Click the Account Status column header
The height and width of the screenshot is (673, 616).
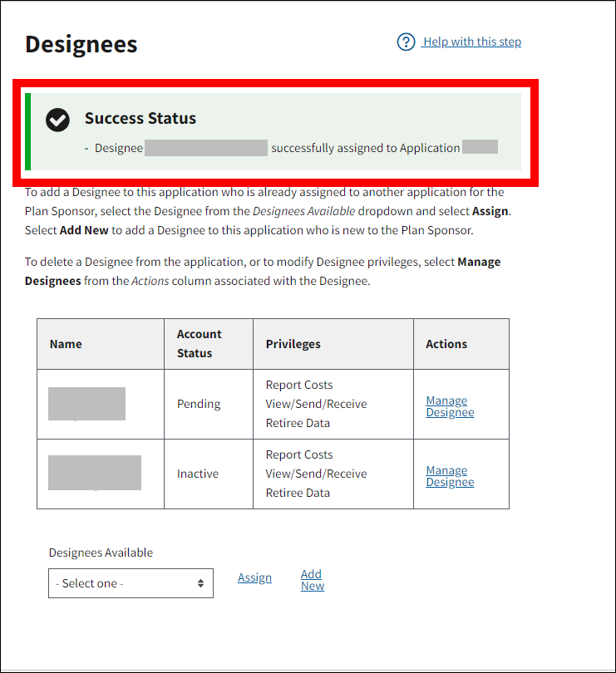pyautogui.click(x=200, y=344)
